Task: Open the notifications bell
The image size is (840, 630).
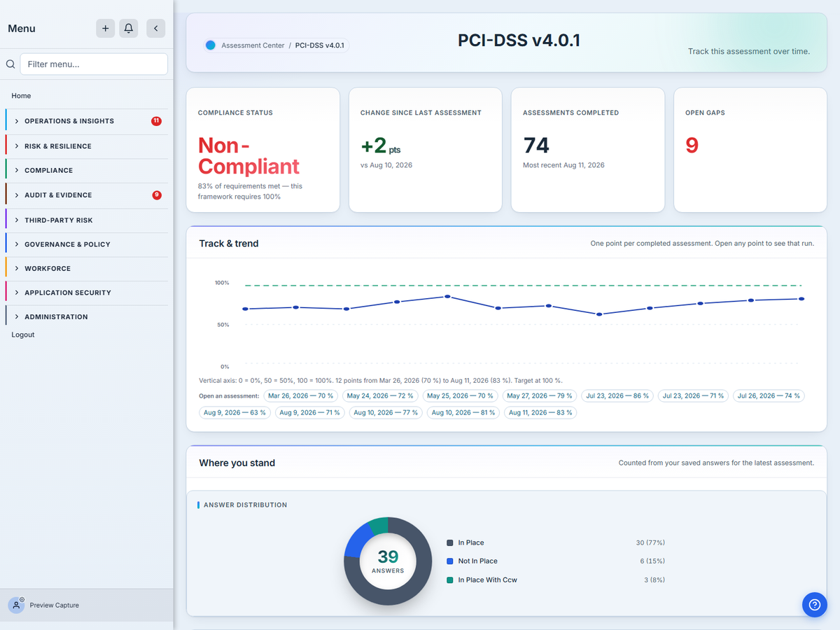Action: [129, 28]
